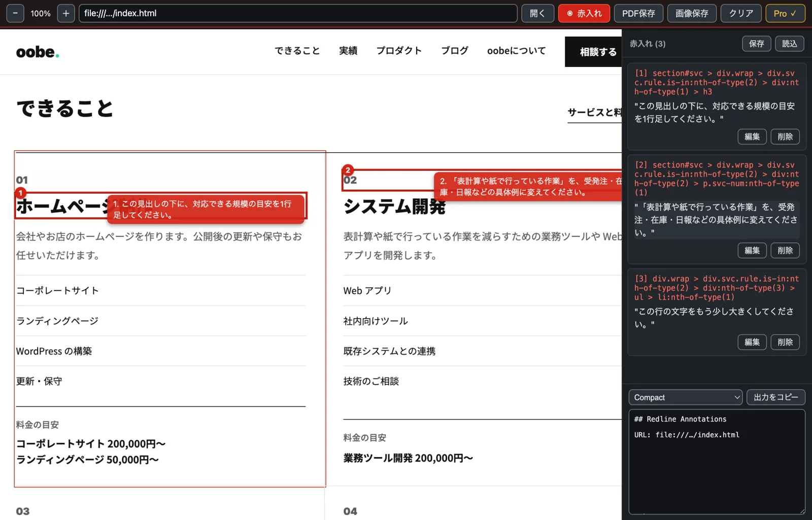
Task: Click the 出力をコピー button
Action: (775, 397)
